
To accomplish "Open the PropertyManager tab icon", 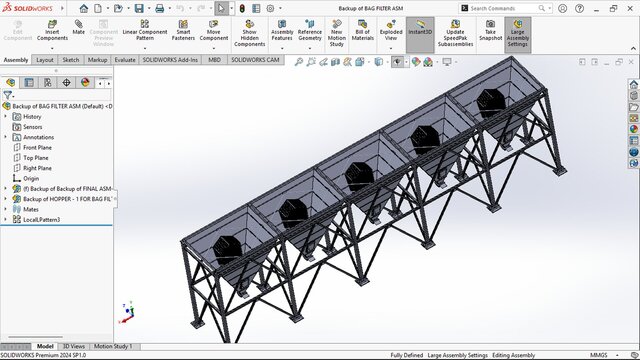I will [29, 82].
